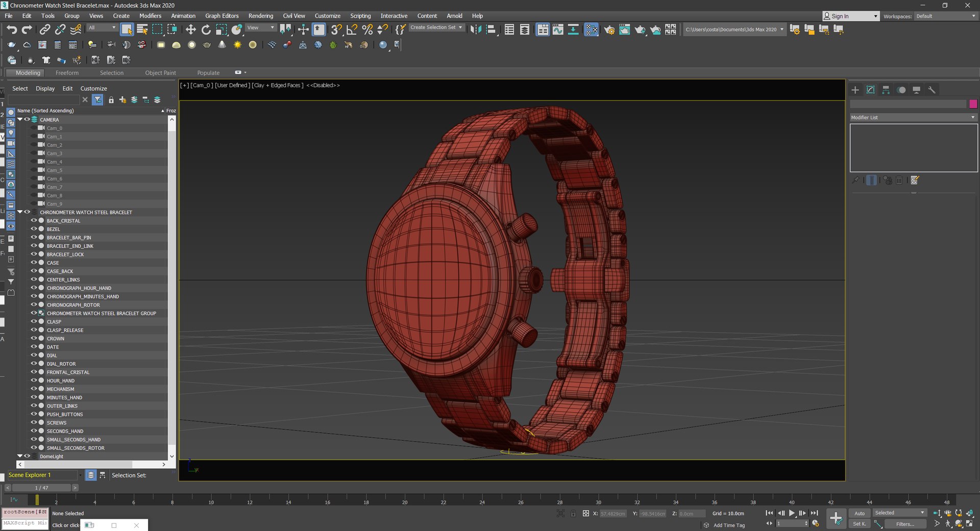Toggle the Percent Snap icon

click(367, 30)
